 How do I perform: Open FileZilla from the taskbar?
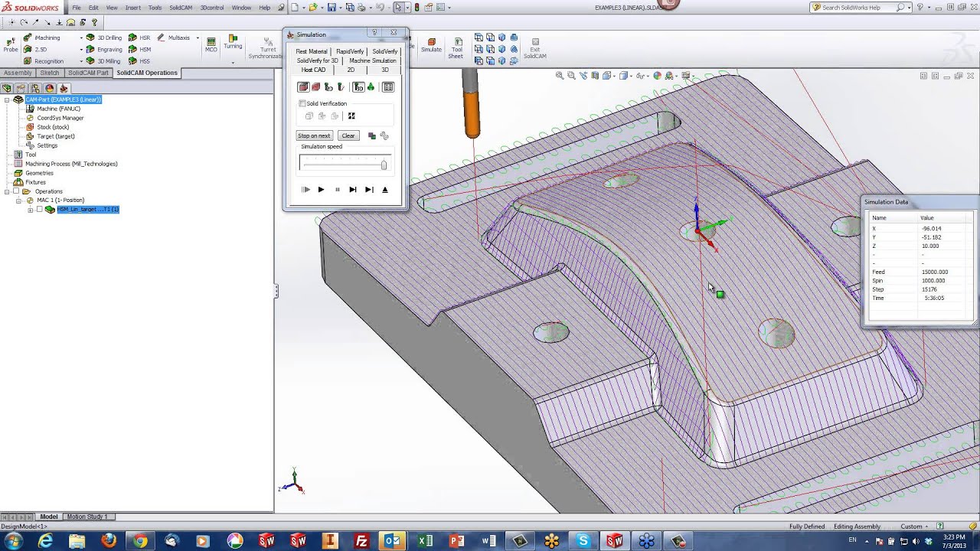tap(361, 541)
